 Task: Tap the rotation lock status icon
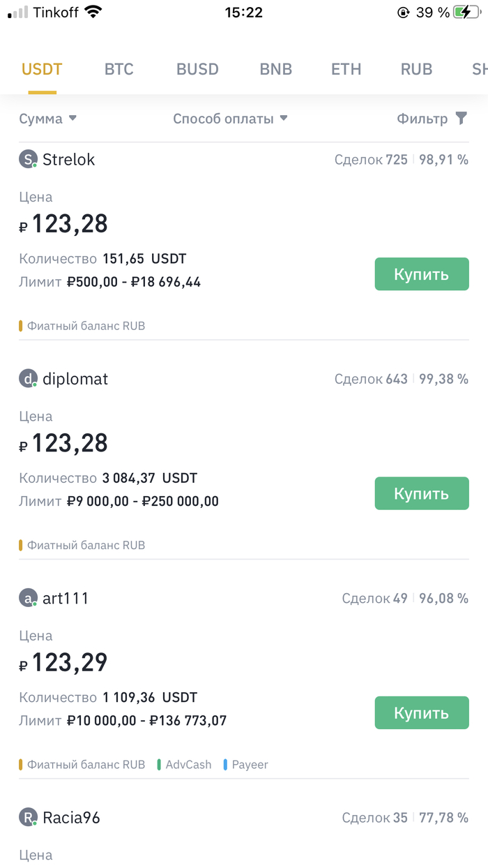tap(403, 12)
